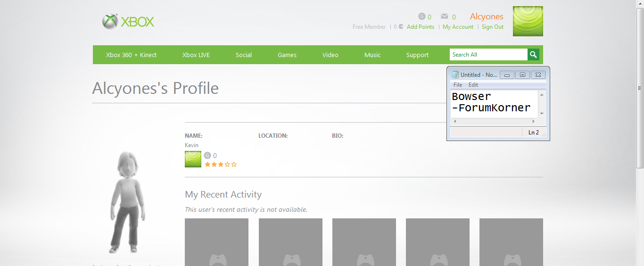
Task: Maximize the Notepad window
Action: tap(522, 75)
